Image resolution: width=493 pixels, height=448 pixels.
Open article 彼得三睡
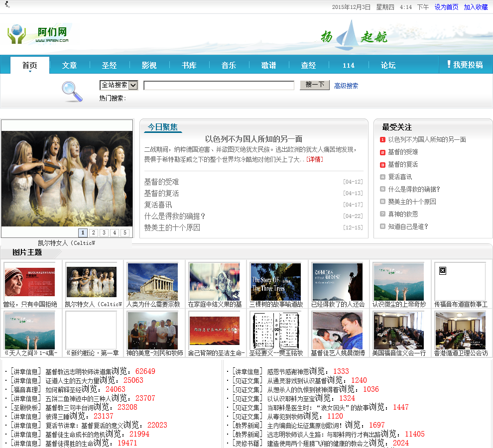57,417
